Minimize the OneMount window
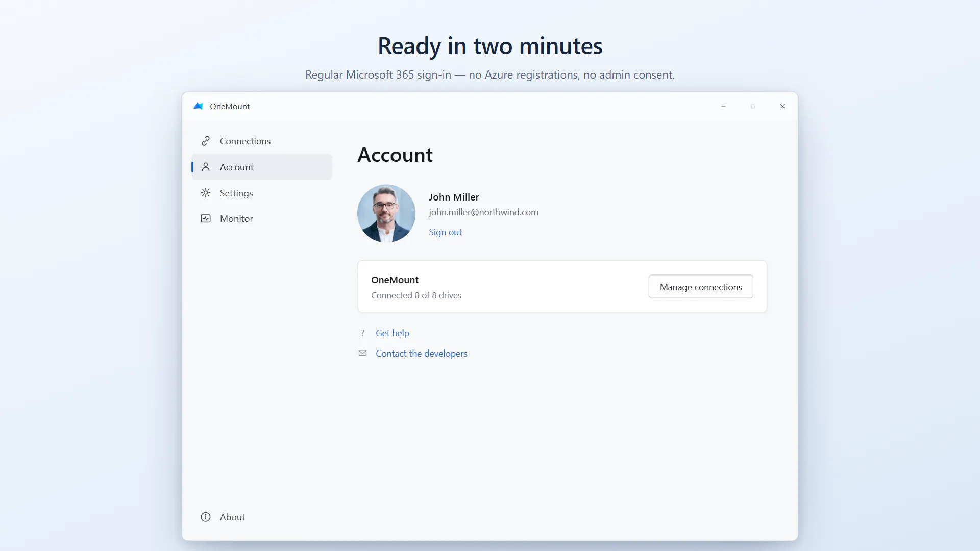 (723, 106)
